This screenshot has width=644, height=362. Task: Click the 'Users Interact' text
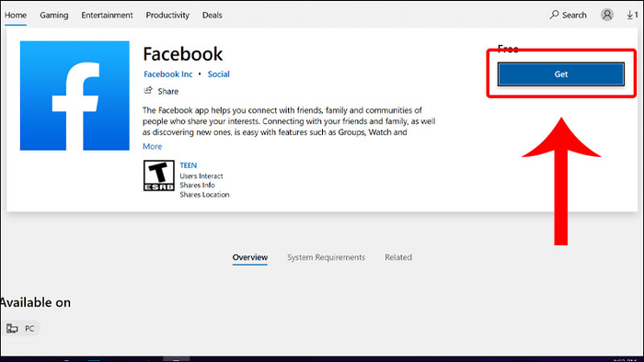coord(201,175)
